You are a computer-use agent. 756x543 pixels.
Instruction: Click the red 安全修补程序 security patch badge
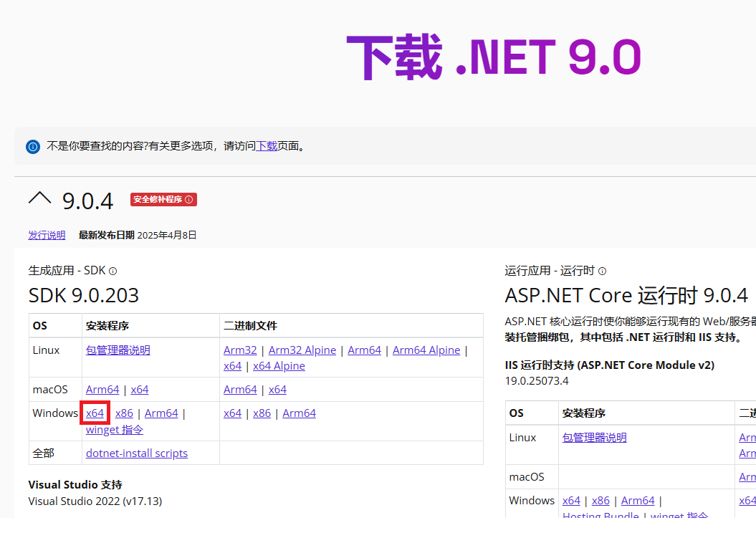(163, 199)
